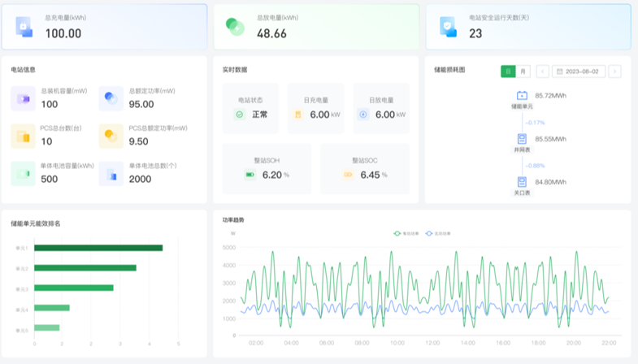This screenshot has width=638, height=364.
Task: Click the 日充电量 orange icon
Action: (x=297, y=115)
